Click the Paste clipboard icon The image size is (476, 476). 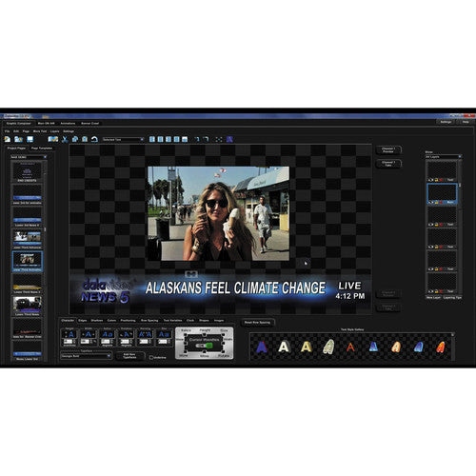tap(85, 139)
